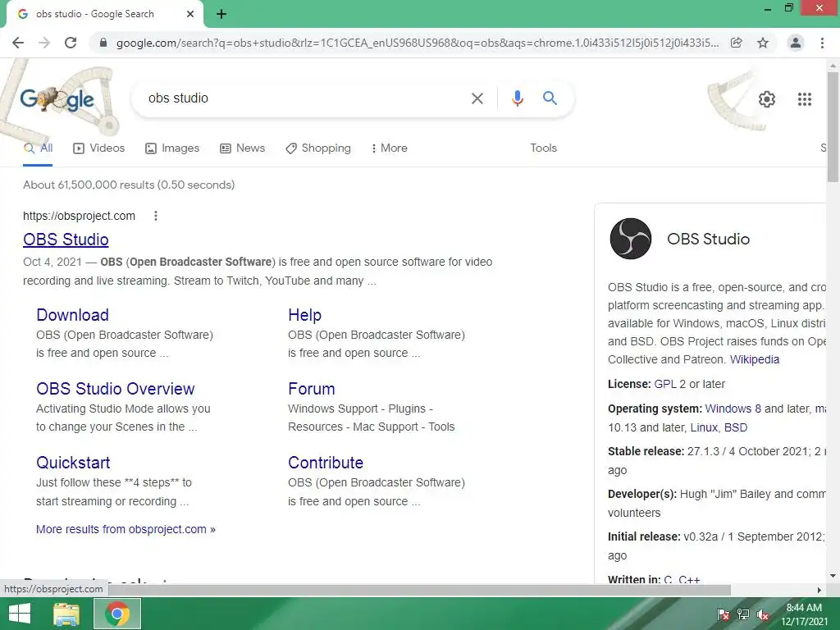
Task: Bookmark this page with the star icon
Action: [763, 43]
